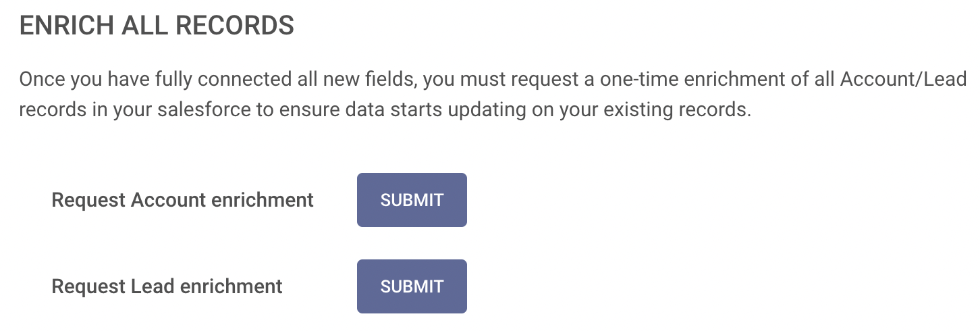Viewport: 980px width, 331px height.
Task: Submit the Account enrichment request
Action: coord(412,200)
